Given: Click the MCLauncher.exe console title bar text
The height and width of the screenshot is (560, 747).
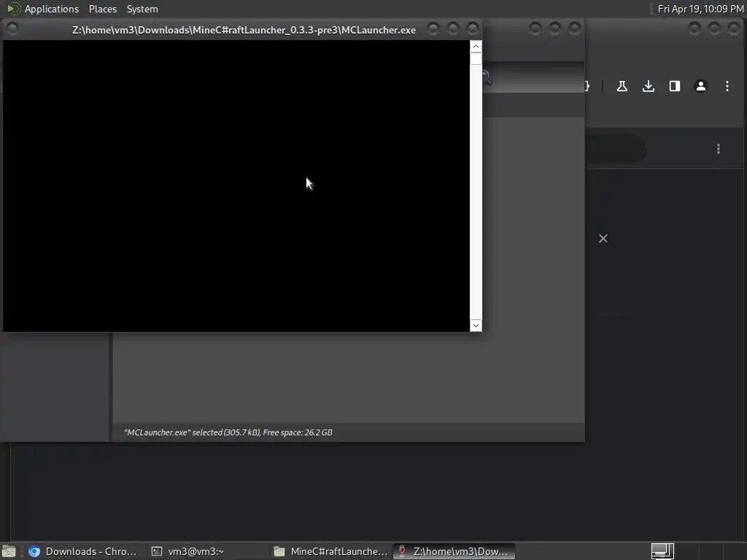Looking at the screenshot, I should [244, 30].
